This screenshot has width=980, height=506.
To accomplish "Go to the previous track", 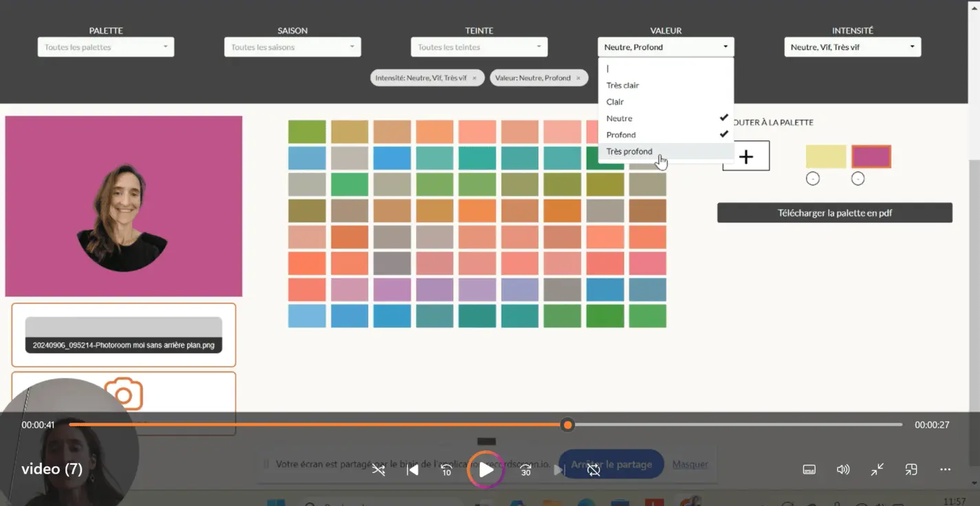I will (x=413, y=470).
